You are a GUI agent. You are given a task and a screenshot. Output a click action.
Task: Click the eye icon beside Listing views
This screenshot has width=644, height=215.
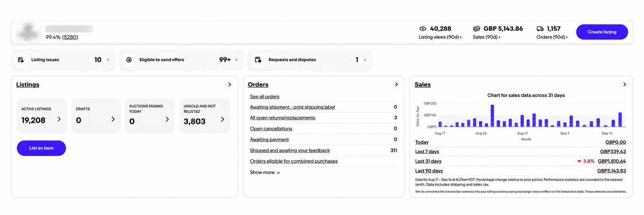(x=423, y=29)
